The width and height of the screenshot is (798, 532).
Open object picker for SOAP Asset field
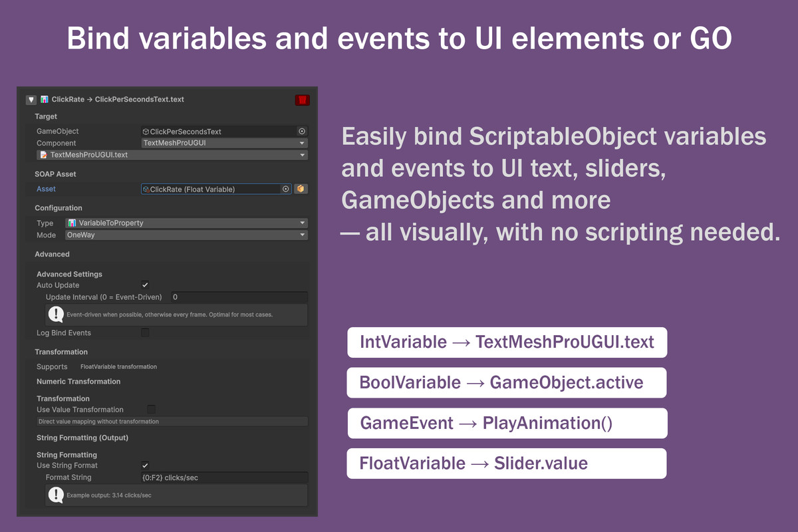[x=286, y=190]
